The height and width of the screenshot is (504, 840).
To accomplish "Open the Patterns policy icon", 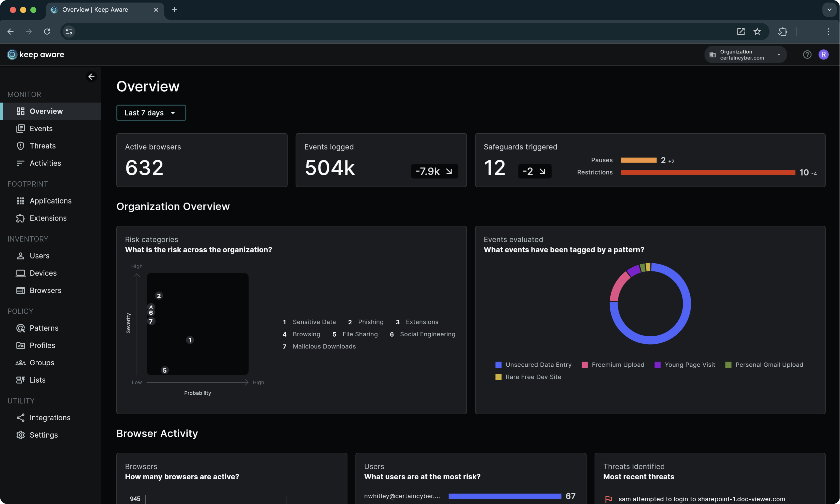I will [21, 328].
